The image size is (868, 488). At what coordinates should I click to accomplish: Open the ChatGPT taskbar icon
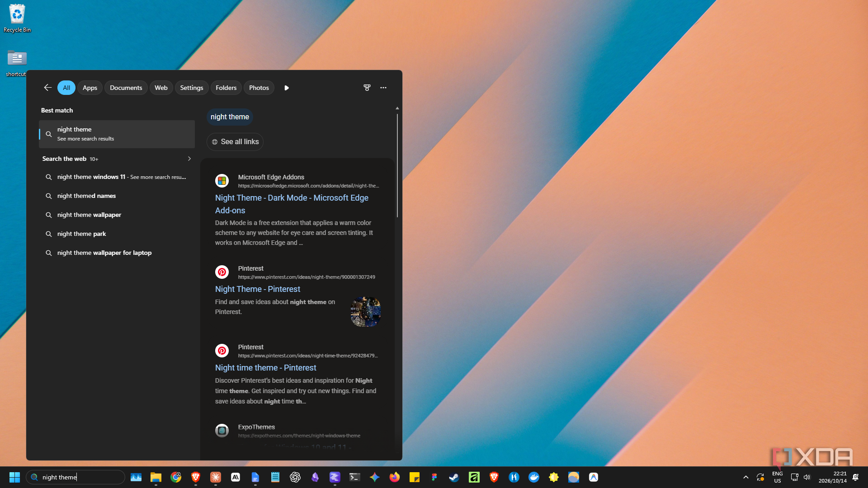[295, 477]
